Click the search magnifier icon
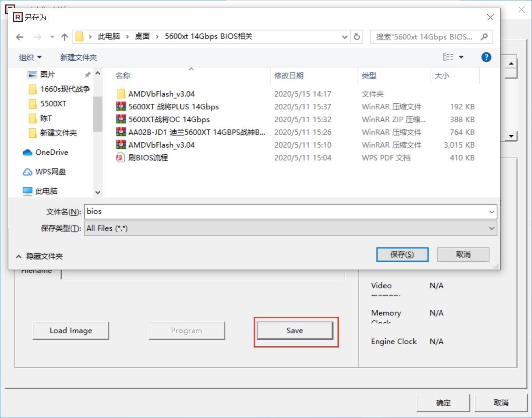This screenshot has height=418, width=532. (484, 37)
